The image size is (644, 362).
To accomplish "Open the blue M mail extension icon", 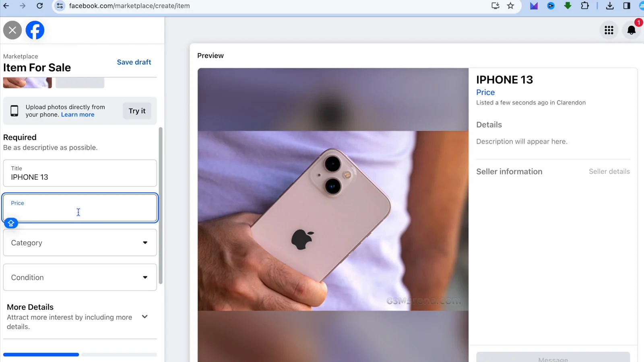I will pyautogui.click(x=534, y=6).
